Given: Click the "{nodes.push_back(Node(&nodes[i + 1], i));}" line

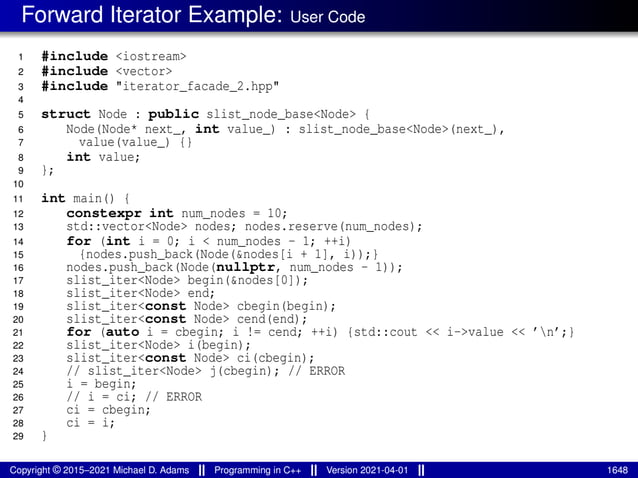Looking at the screenshot, I should 229,254.
